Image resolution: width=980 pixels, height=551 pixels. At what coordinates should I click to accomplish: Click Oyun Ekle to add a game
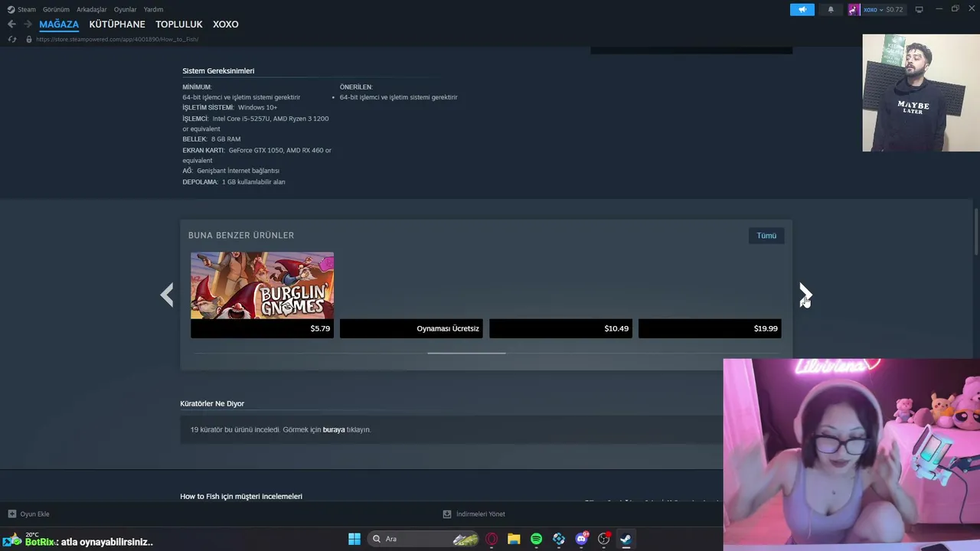34,514
